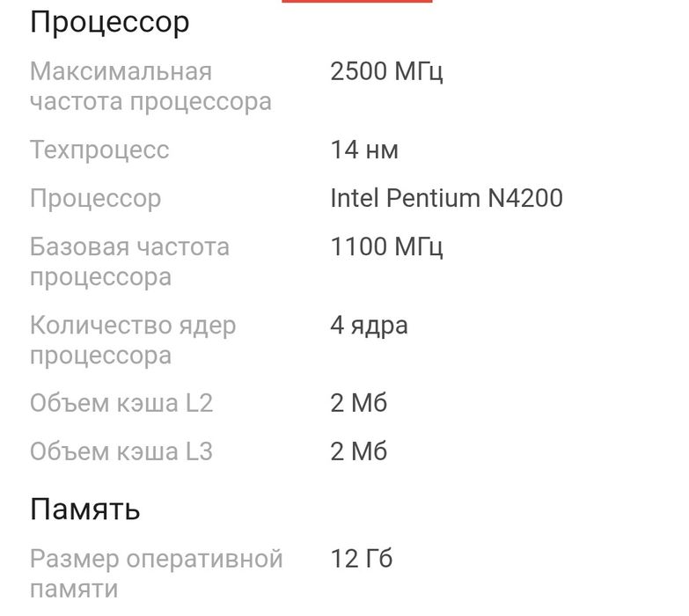This screenshot has width=689, height=616.
Task: Click the word "Pentium" in processor name
Action: [x=433, y=199]
